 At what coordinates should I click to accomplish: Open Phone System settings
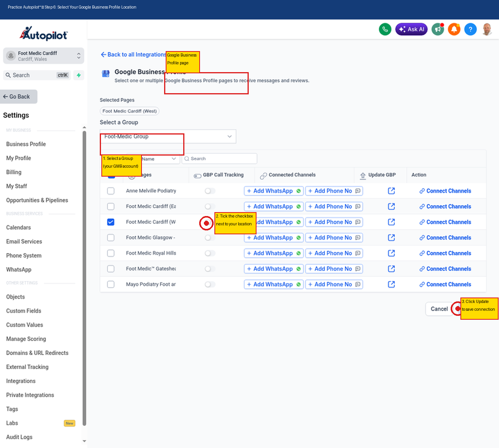[24, 256]
